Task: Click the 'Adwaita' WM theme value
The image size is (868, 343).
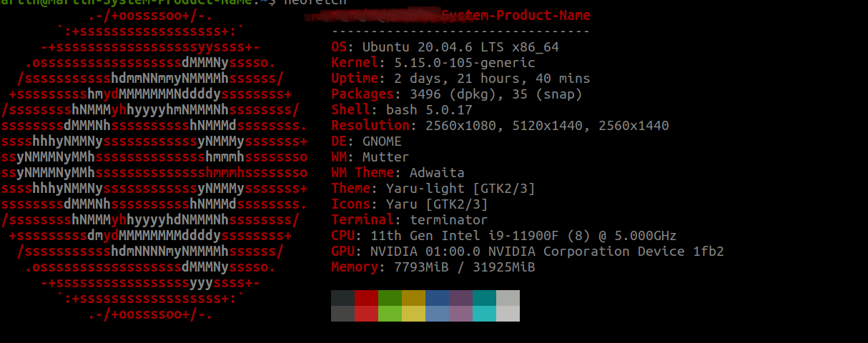Action: click(x=437, y=173)
